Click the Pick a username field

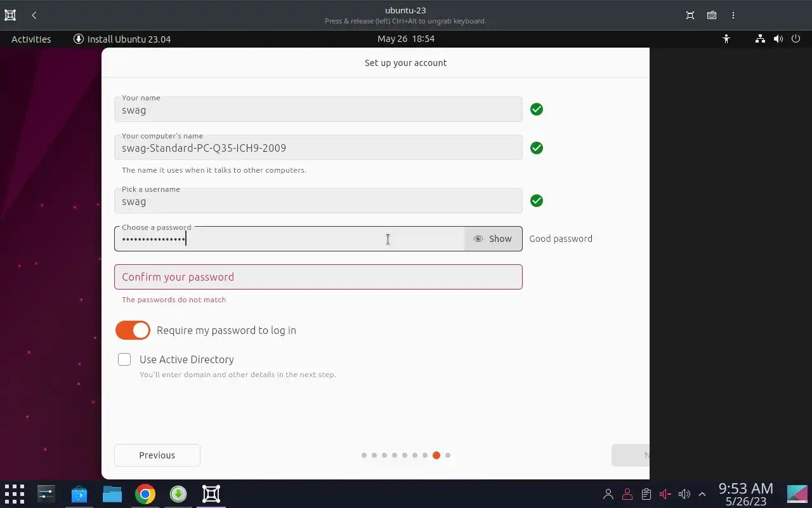click(x=318, y=201)
